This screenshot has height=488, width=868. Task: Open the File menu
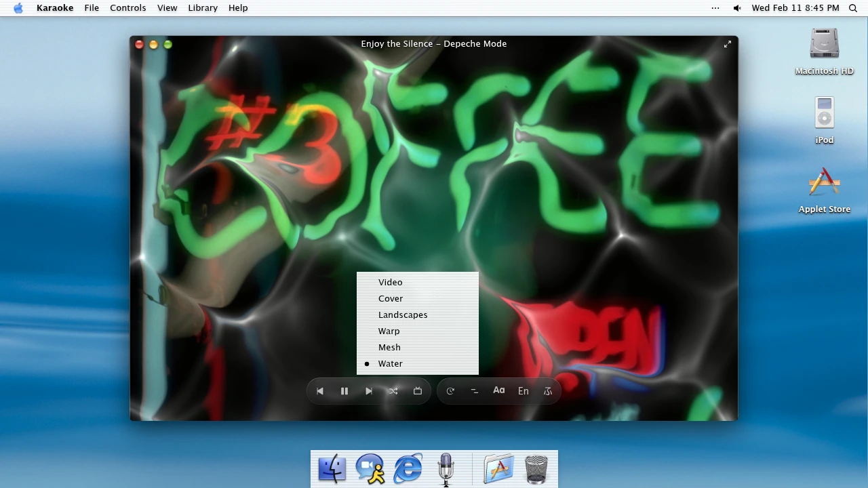click(92, 8)
